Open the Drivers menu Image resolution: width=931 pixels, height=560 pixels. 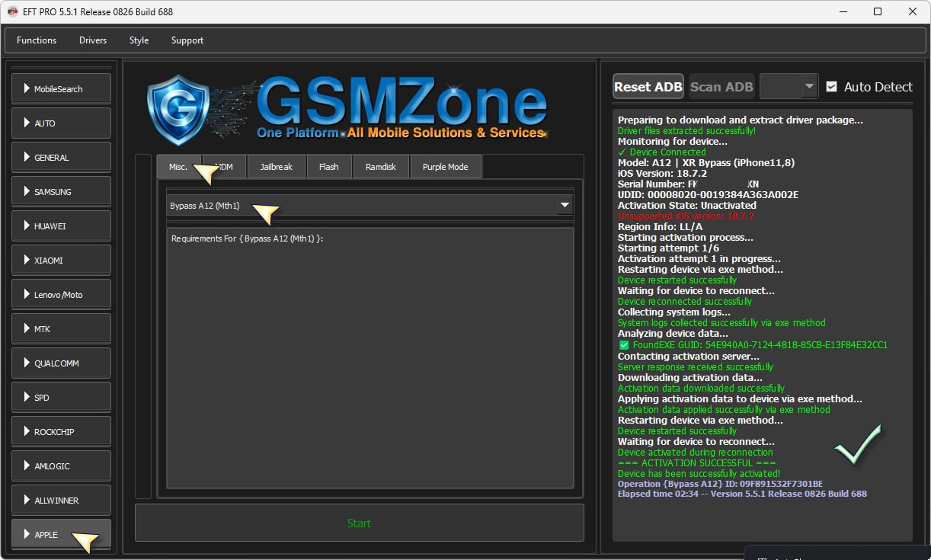coord(93,40)
